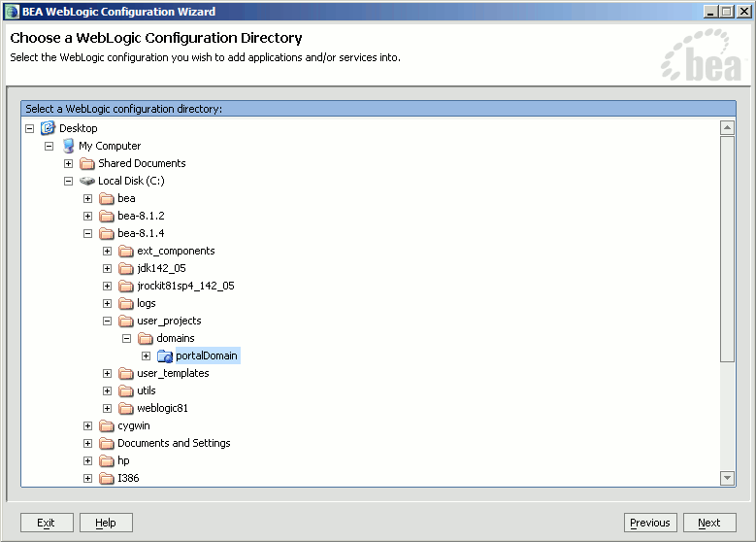Screen dimensions: 756x542
Task: Click the jrockit81sp4_142_05 folder icon
Action: point(126,287)
